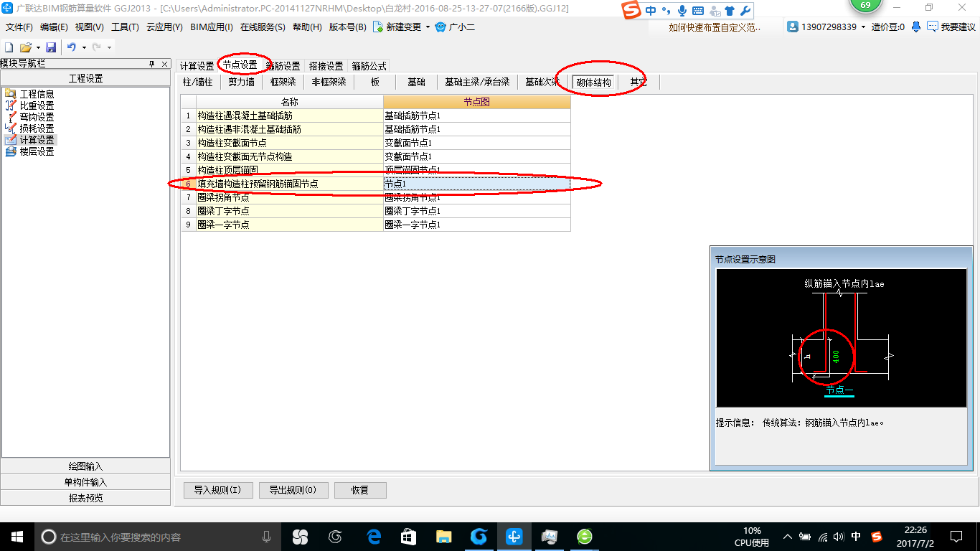Click the user account avatar icon
Viewport: 980px width, 551px height.
click(x=793, y=27)
